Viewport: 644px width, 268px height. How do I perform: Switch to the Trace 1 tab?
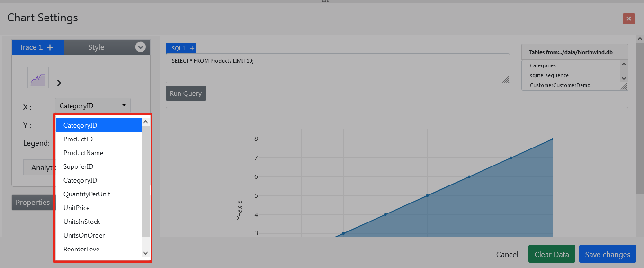coord(31,47)
